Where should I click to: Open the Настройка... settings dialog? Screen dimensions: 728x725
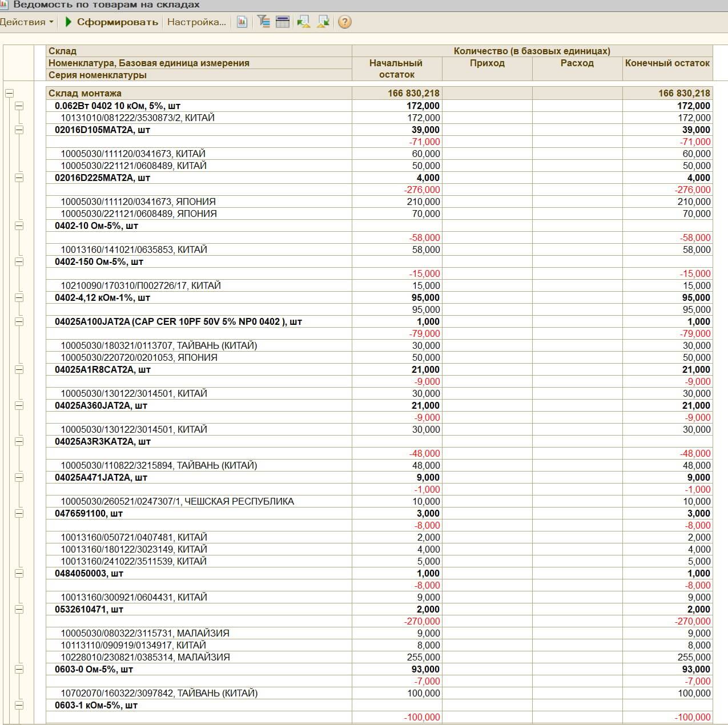pyautogui.click(x=196, y=22)
